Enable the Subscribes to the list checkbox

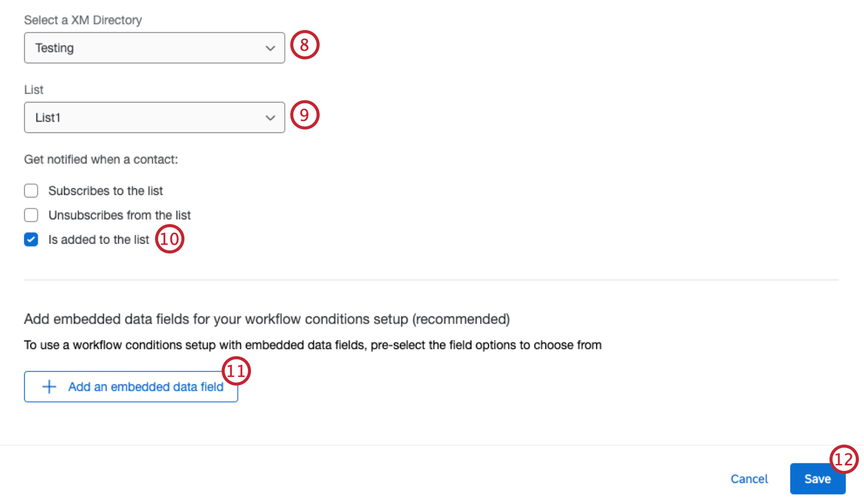tap(31, 191)
